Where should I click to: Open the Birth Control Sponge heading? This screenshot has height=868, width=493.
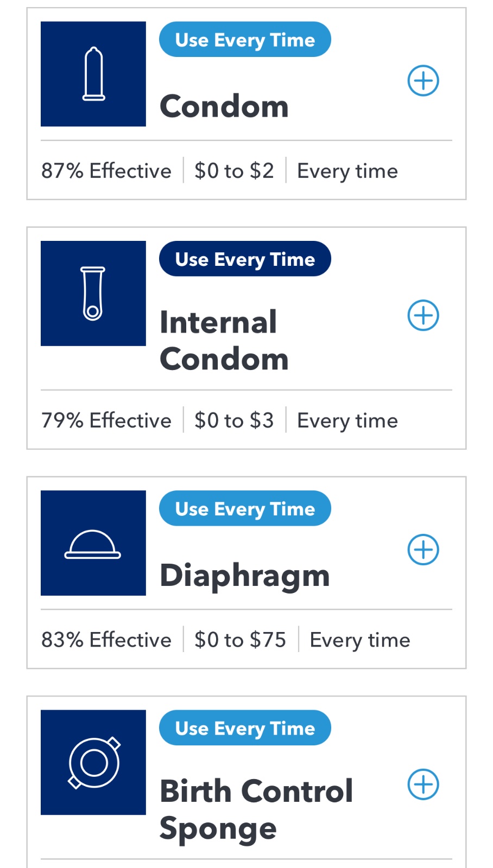tap(256, 809)
